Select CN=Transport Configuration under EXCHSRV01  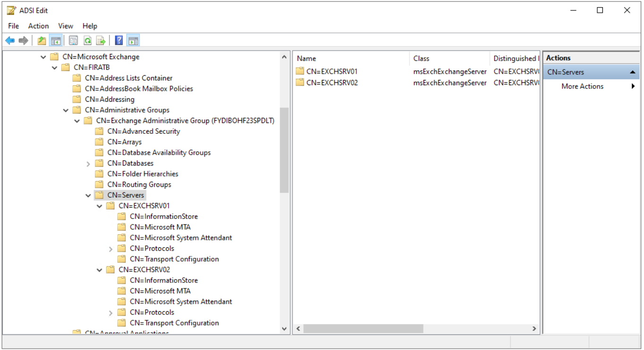tap(174, 259)
